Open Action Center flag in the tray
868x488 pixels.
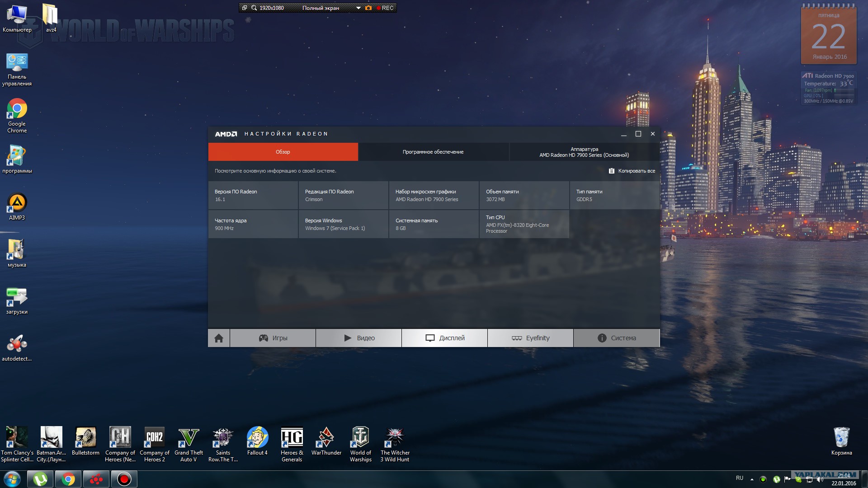[787, 479]
